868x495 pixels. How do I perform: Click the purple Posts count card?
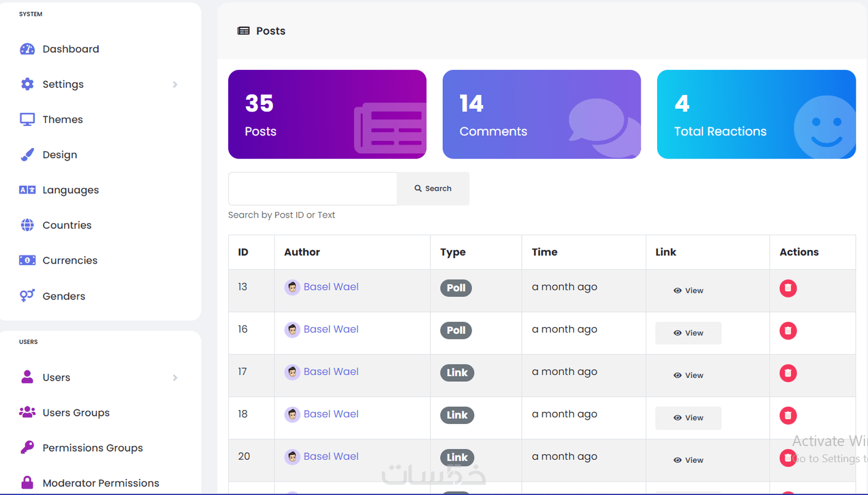[327, 114]
